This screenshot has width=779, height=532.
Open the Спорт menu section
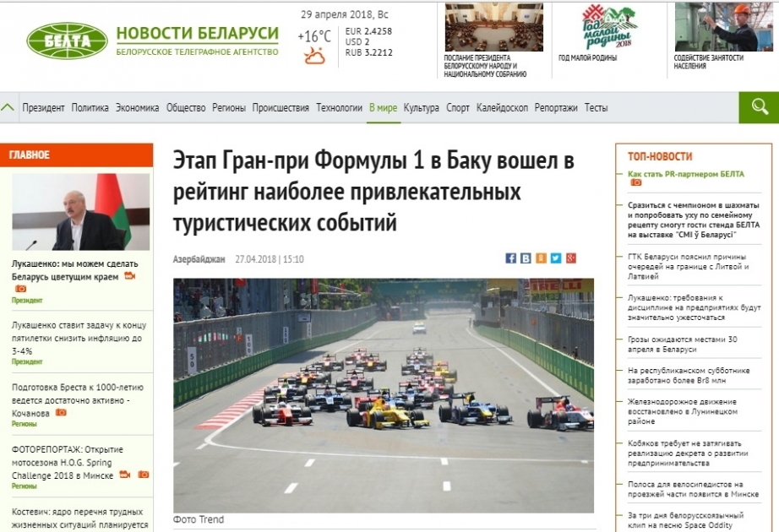tap(458, 108)
